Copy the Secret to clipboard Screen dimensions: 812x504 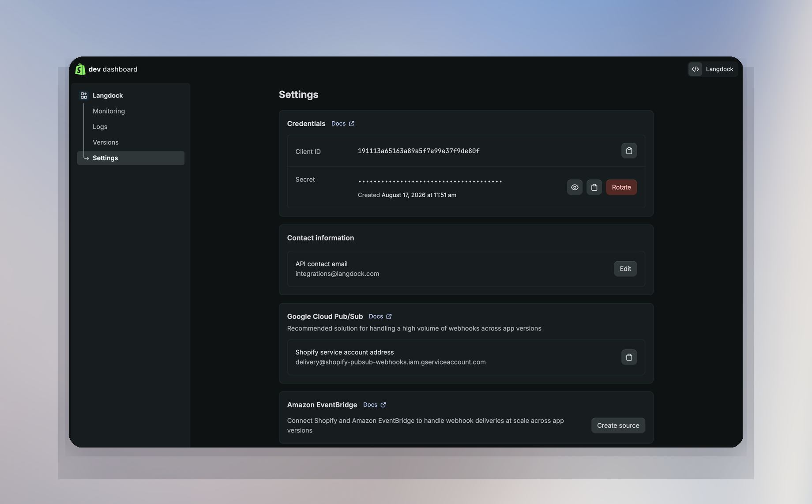(594, 187)
